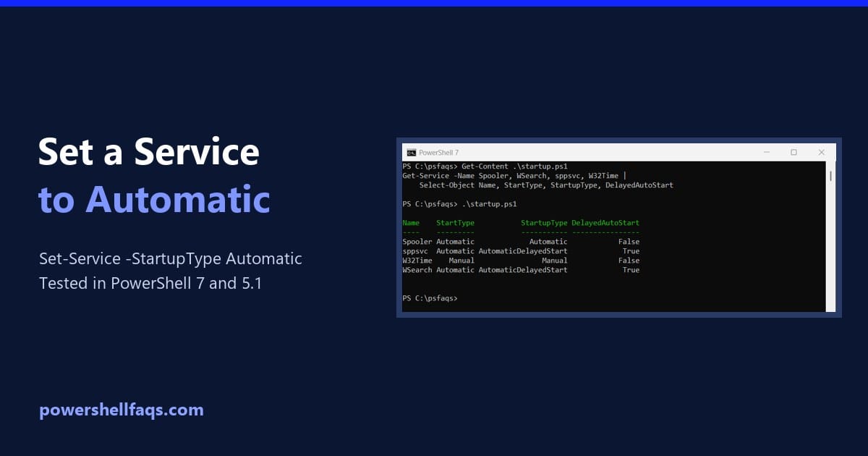Click 'Set-Service -StartupType Automatic' subtitle line
Screen dimensions: 868x456
(x=171, y=259)
